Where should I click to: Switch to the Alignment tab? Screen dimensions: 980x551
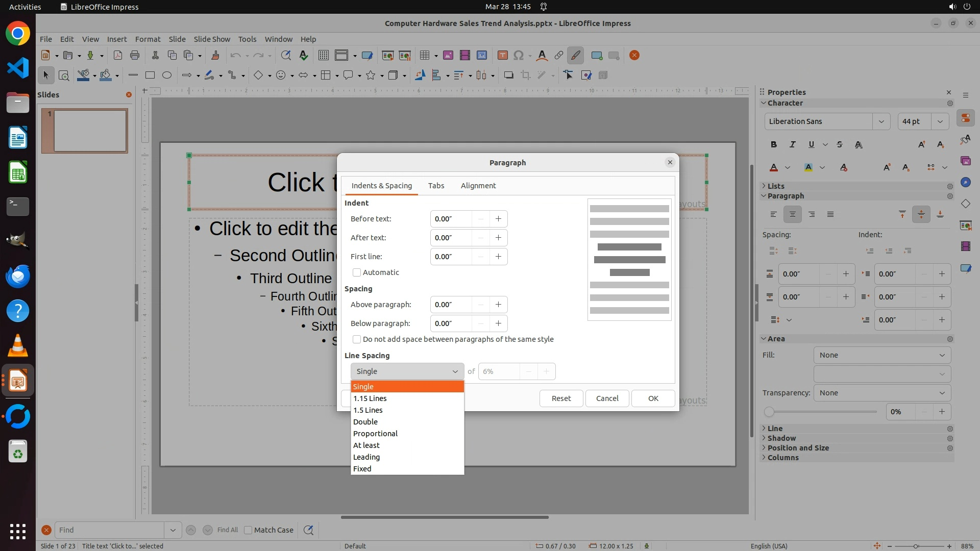(478, 186)
